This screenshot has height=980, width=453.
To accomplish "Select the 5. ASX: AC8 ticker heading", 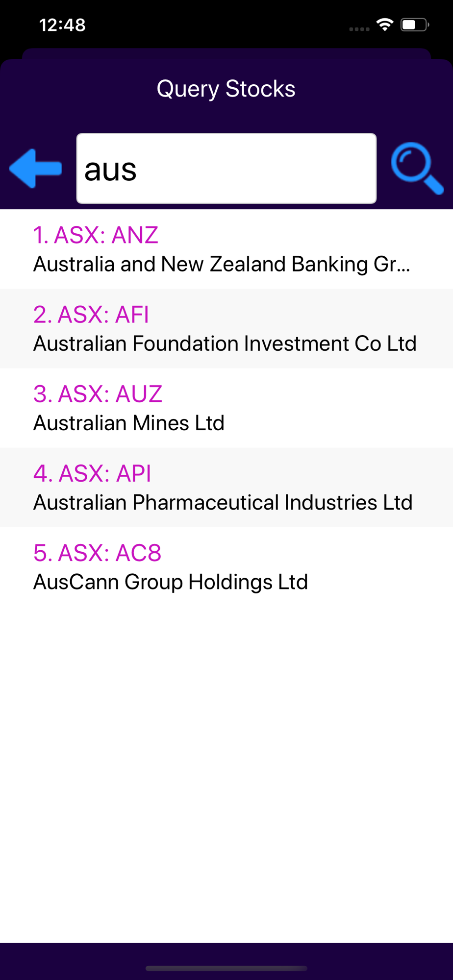I will pos(97,553).
